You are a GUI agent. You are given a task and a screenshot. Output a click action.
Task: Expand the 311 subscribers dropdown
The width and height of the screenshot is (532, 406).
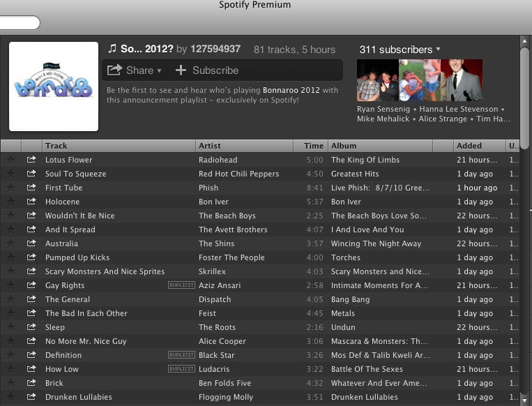click(400, 50)
